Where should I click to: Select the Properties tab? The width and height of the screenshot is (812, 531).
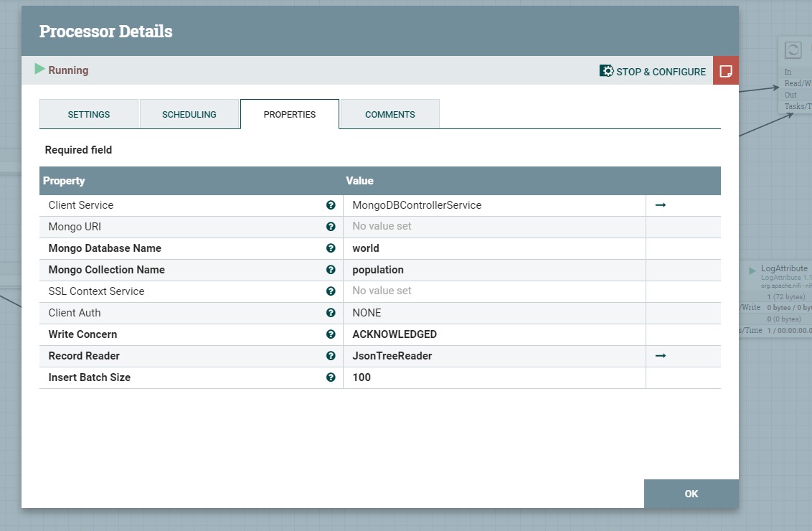pos(289,113)
